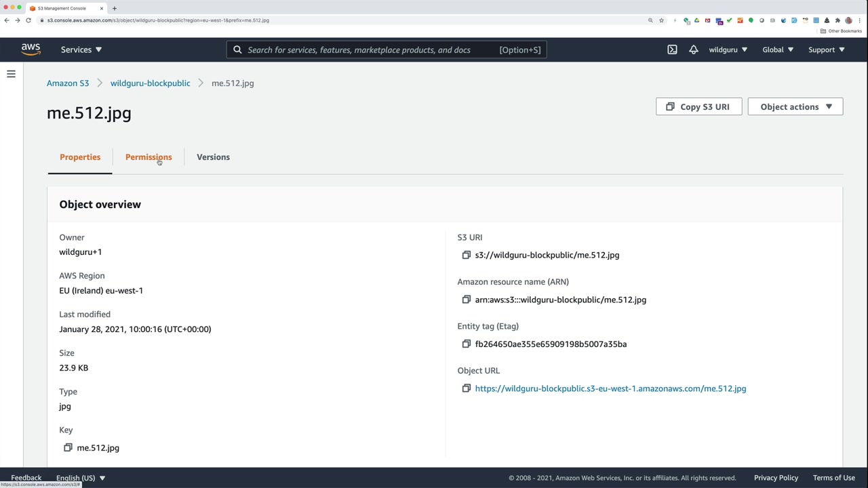This screenshot has width=868, height=488.
Task: Copy the object Key icon
Action: (68, 447)
